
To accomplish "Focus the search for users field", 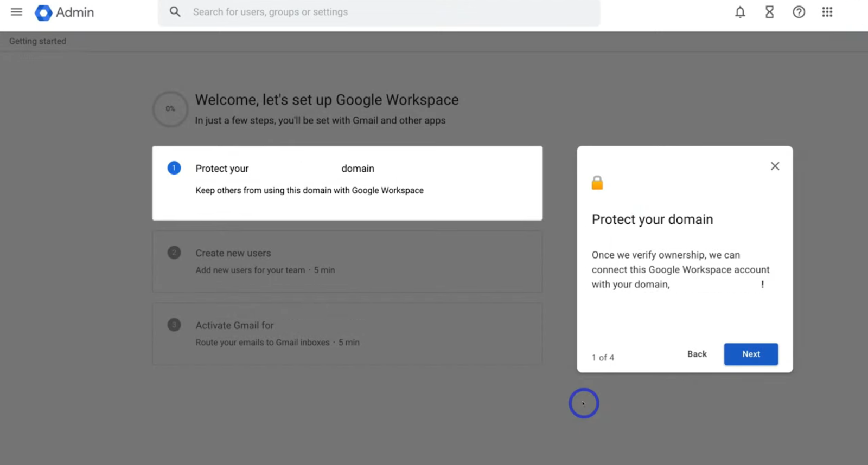I will (379, 12).
